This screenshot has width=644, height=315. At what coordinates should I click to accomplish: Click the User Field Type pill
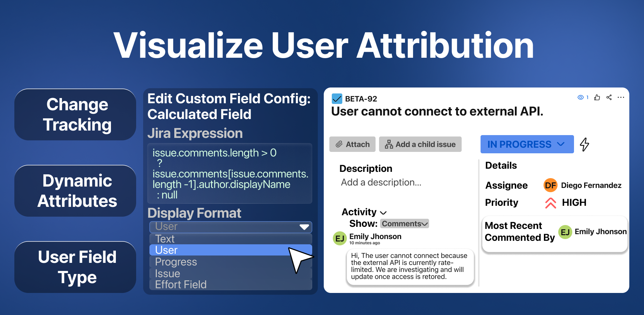[75, 267]
